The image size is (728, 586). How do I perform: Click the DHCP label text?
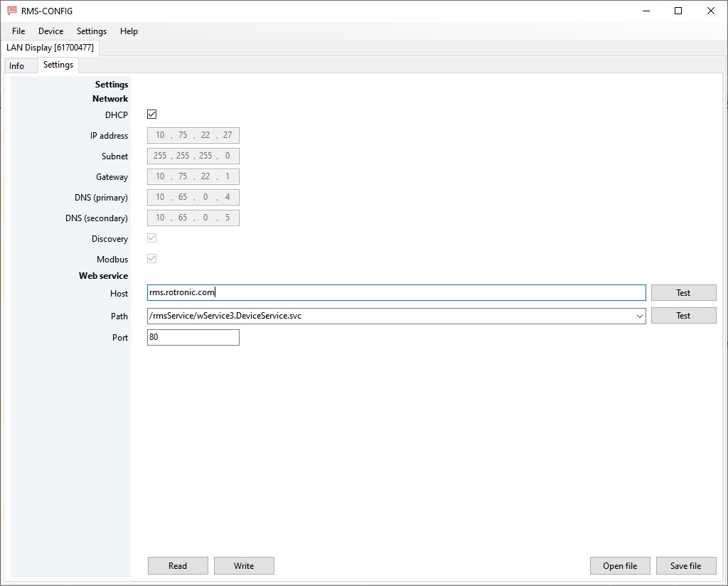[x=116, y=115]
